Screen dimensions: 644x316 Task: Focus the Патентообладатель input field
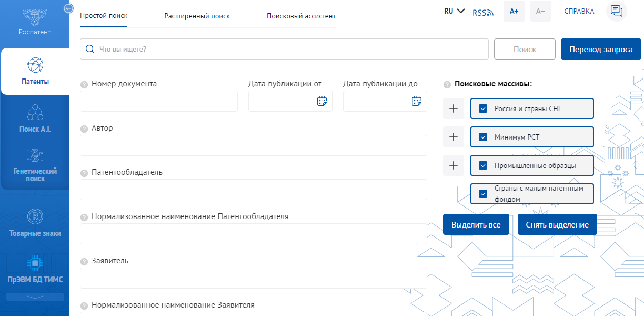254,190
